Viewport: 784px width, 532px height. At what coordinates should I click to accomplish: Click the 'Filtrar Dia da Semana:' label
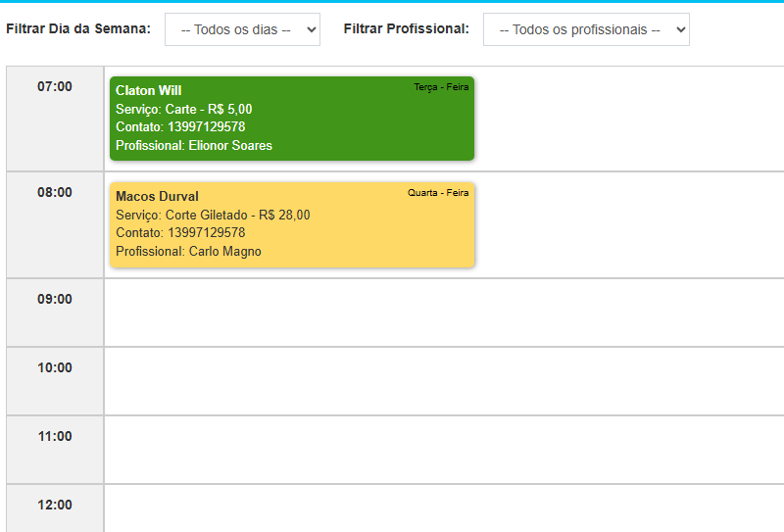(x=78, y=29)
